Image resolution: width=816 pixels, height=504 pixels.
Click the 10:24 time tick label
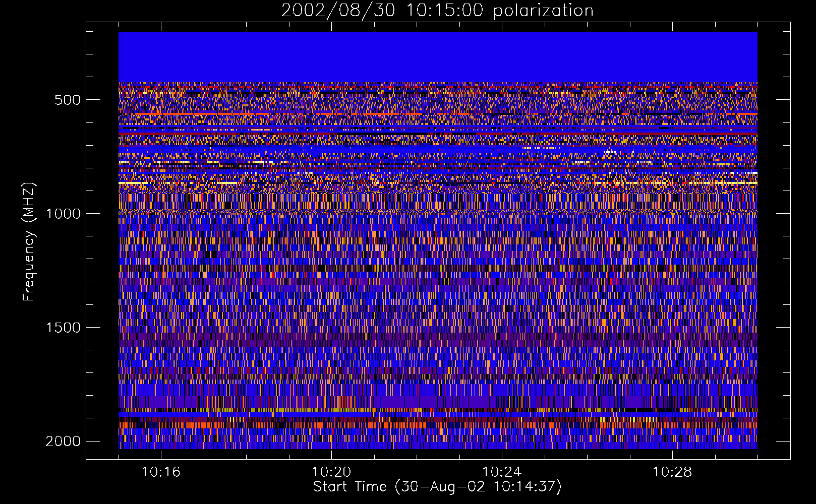click(502, 472)
